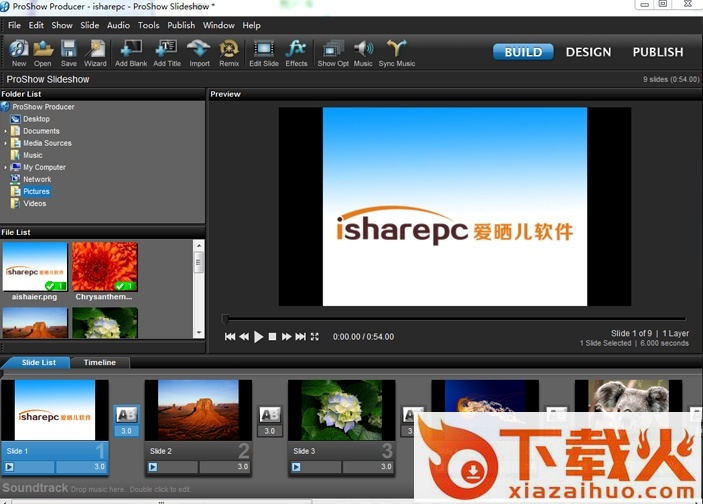Open the Slide menu
Image resolution: width=703 pixels, height=504 pixels.
(90, 26)
